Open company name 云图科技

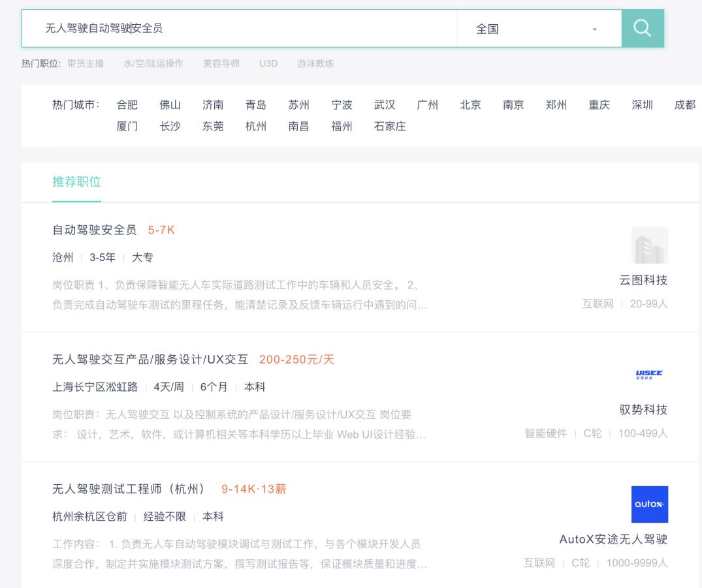coord(643,280)
